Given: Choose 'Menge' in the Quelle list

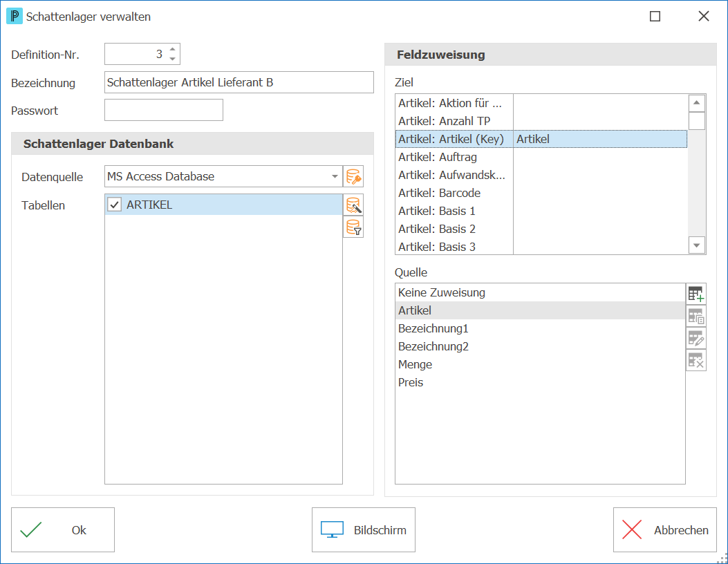Looking at the screenshot, I should click(541, 364).
